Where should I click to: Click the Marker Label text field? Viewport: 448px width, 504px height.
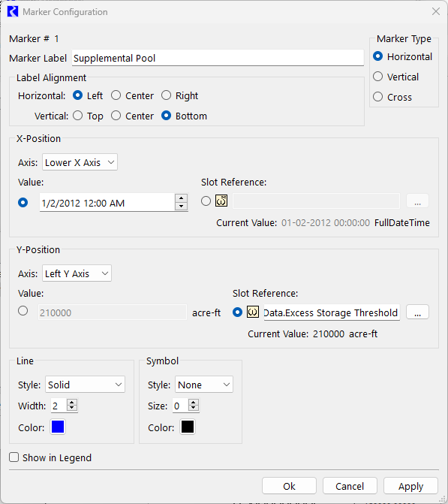tap(218, 58)
